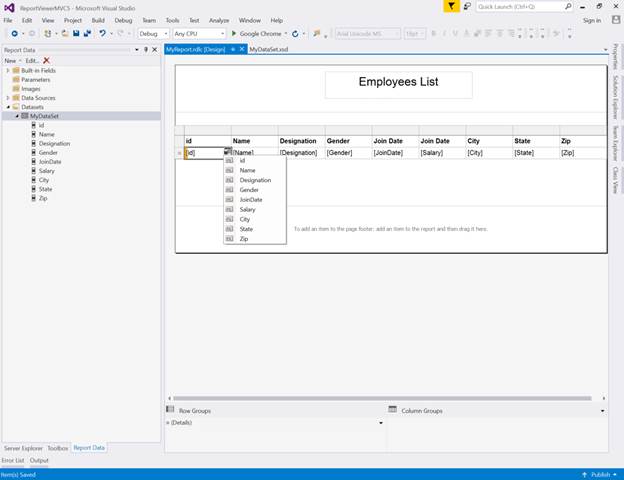Select the [Designation] table cell
The image size is (624, 480).
point(301,153)
